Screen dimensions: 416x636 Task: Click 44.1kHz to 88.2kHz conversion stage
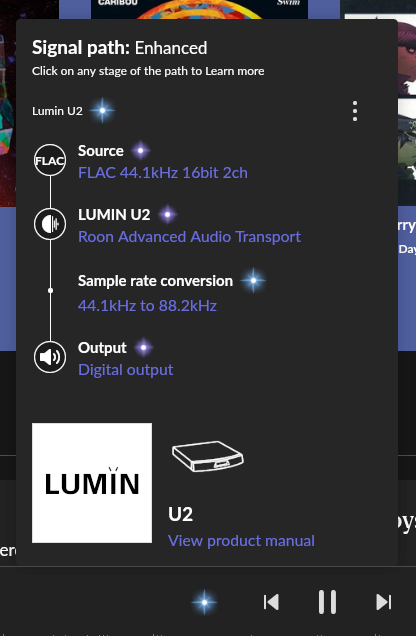tap(147, 305)
